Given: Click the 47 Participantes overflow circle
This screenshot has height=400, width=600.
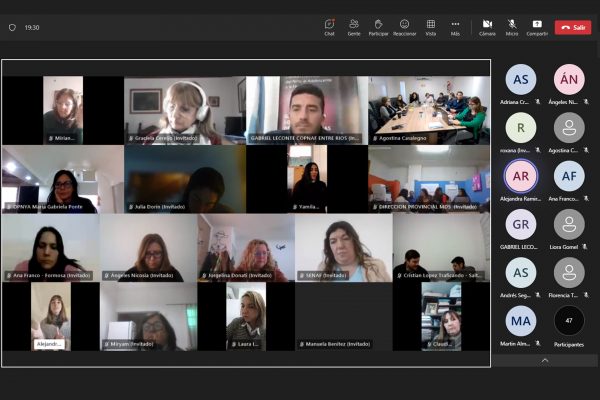Looking at the screenshot, I should pyautogui.click(x=569, y=320).
